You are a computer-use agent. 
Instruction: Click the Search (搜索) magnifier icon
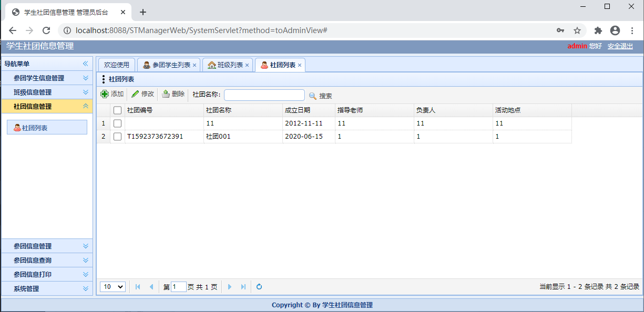pyautogui.click(x=313, y=96)
